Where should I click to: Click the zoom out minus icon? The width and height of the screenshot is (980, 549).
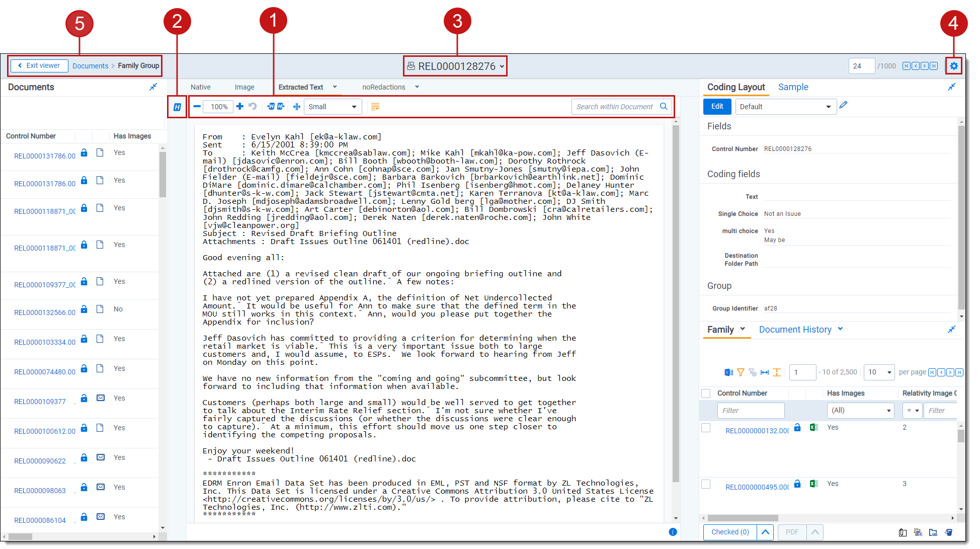pos(197,106)
